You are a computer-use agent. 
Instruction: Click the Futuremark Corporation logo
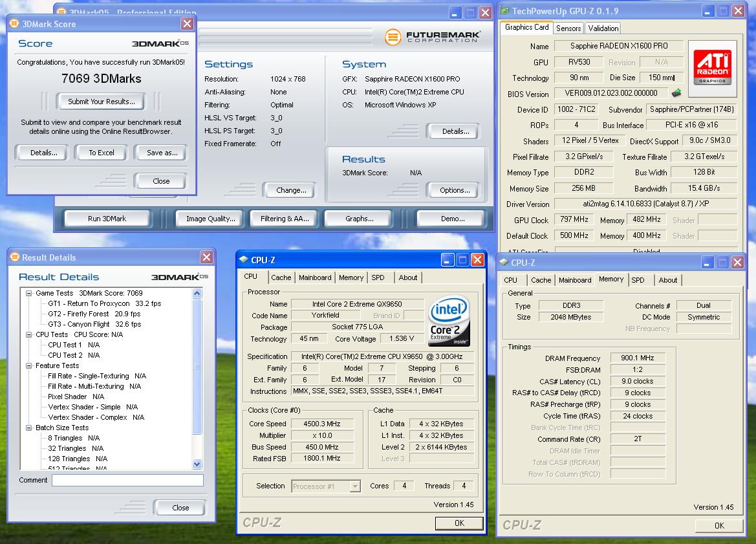tap(433, 37)
